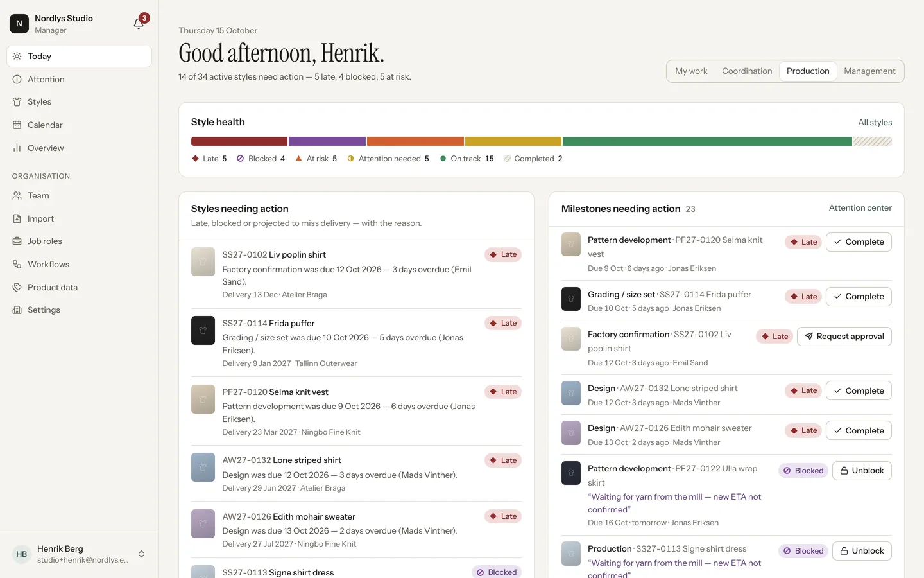Click the Import file icon
924x578 pixels.
17,219
